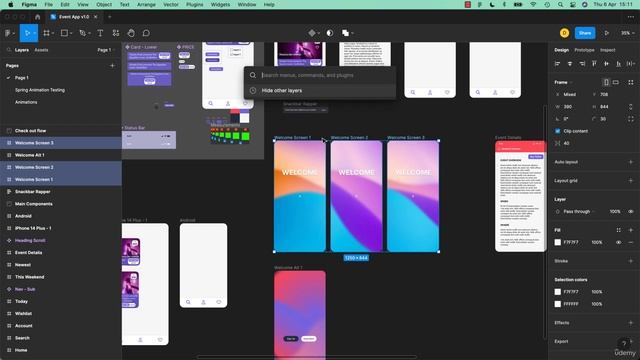Select the Hand tool

coord(131,33)
